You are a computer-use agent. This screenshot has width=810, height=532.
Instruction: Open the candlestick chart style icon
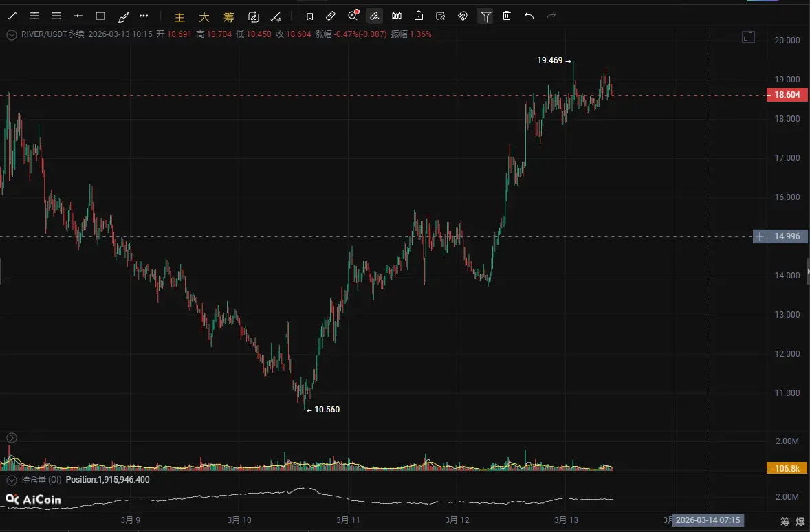coord(397,16)
